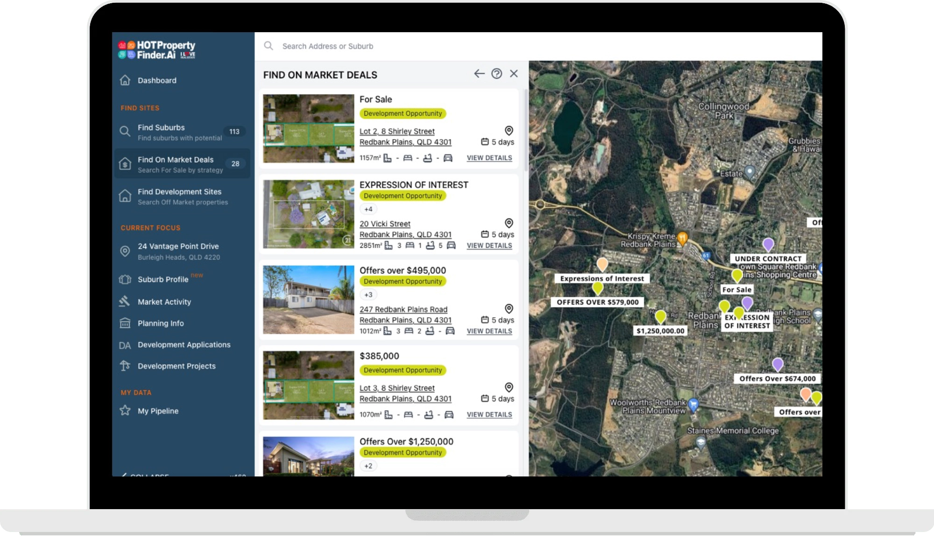Click the DA Development Applications icon

124,345
